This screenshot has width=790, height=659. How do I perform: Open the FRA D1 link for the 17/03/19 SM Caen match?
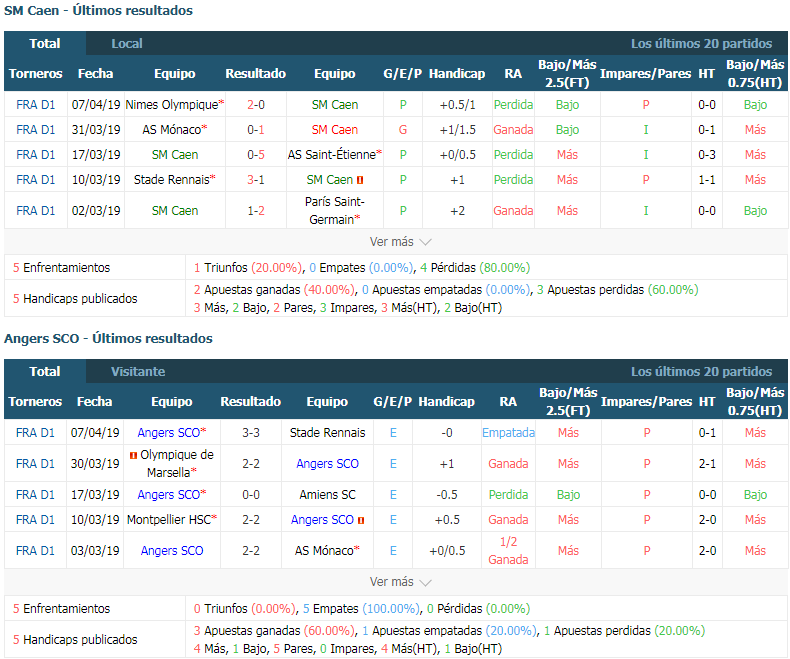35,155
